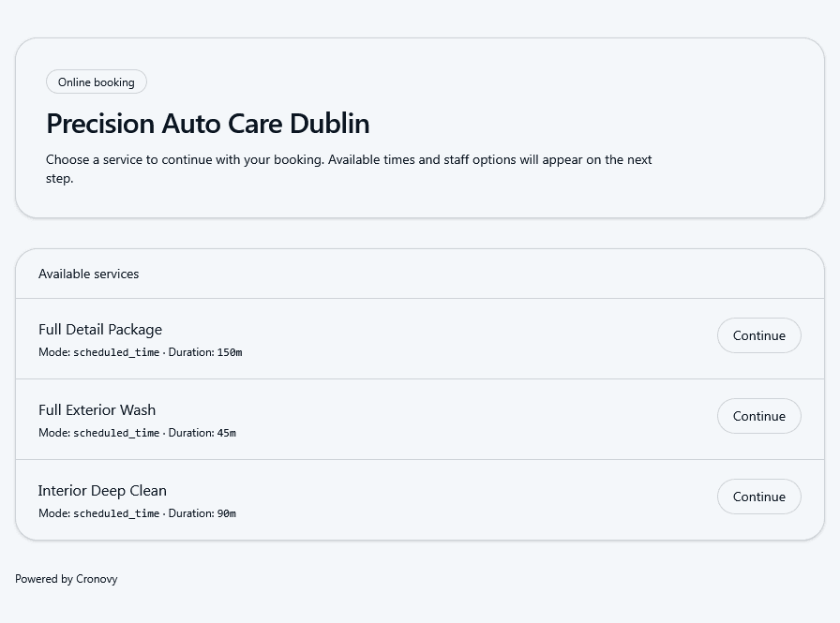Click the Full Exterior Wash title text
Screen dimensions: 840x623
(x=97, y=409)
